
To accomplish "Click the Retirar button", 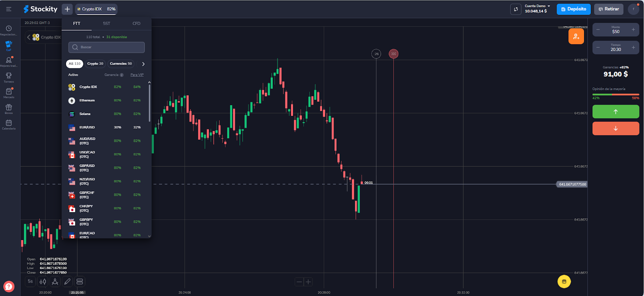I will (609, 9).
